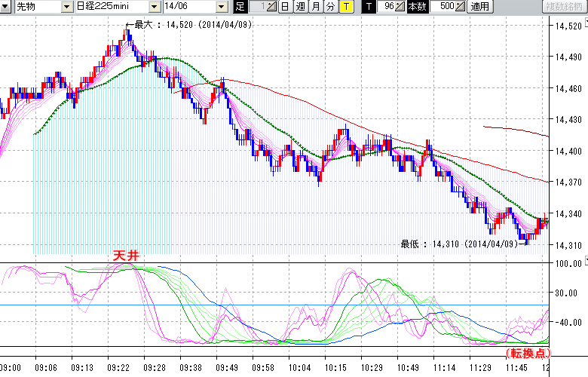The height and width of the screenshot is (377, 588).
Task: Click the spinner beside the 96 field
Action: click(401, 7)
